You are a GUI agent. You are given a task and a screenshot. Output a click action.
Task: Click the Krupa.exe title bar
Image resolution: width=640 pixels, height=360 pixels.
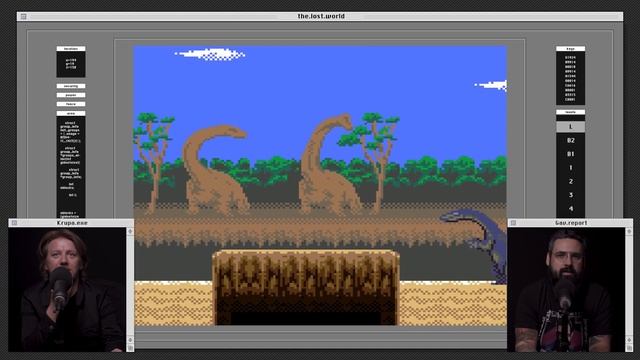coord(71,223)
